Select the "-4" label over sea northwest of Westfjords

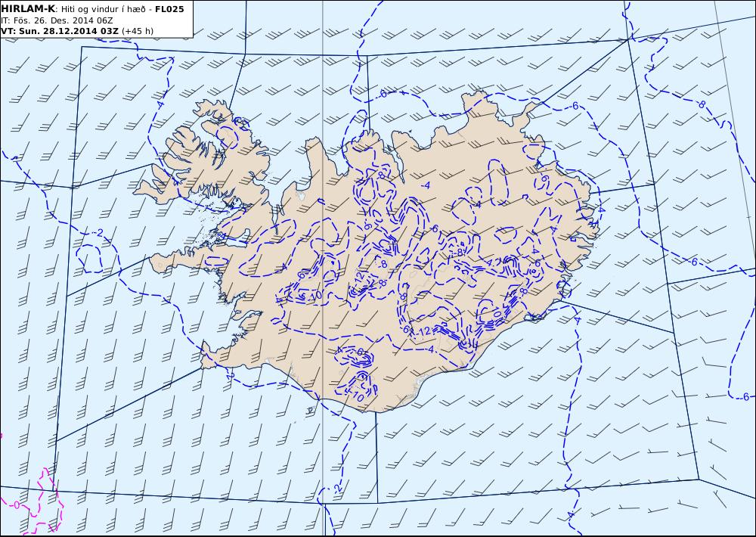point(160,104)
